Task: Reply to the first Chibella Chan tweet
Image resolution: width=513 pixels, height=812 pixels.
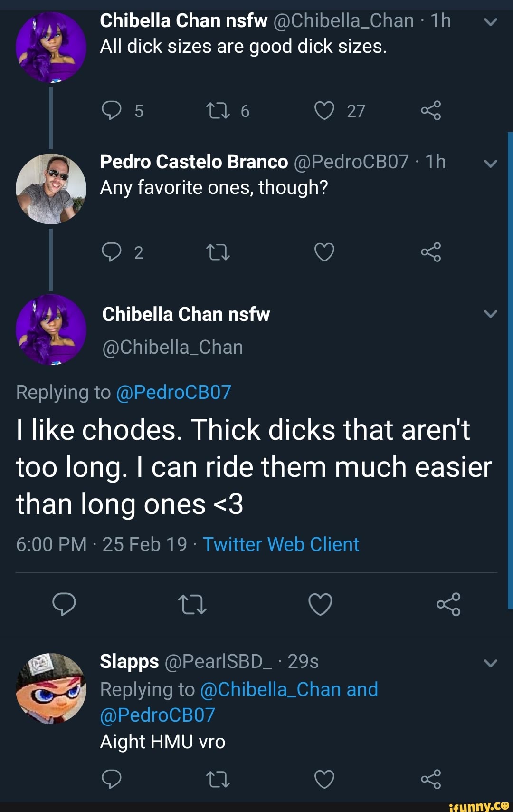Action: (x=112, y=110)
